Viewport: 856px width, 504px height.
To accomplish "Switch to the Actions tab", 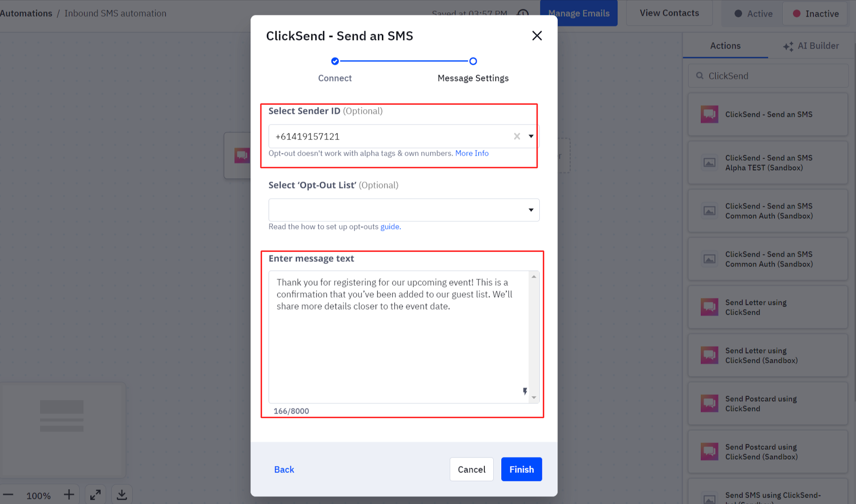I will (x=725, y=46).
